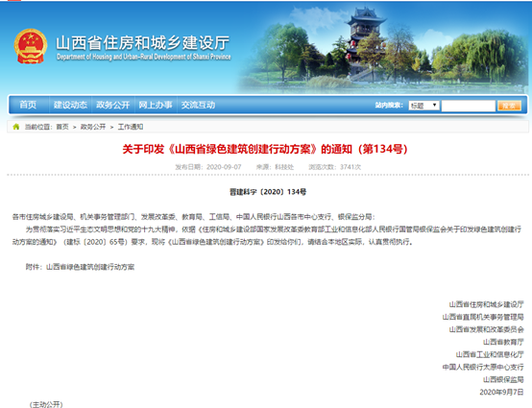Click the 发布日期 2020-09-07 text

208,167
